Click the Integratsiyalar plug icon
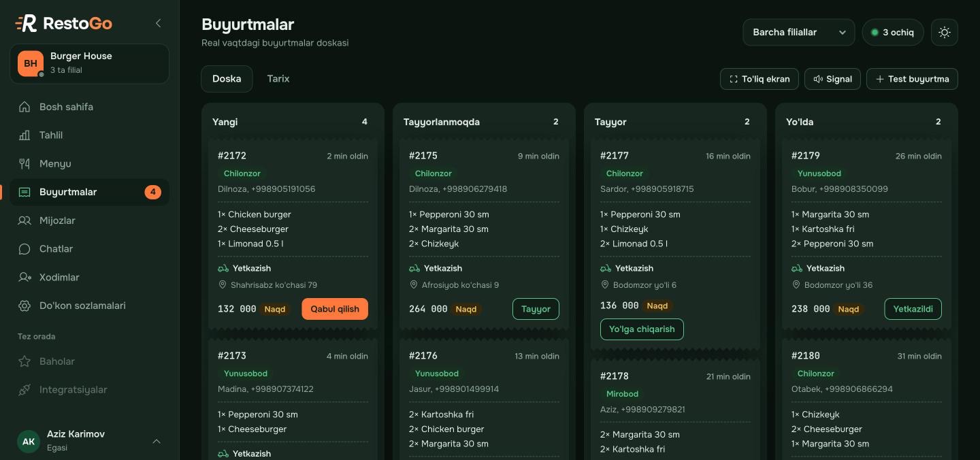 click(24, 390)
